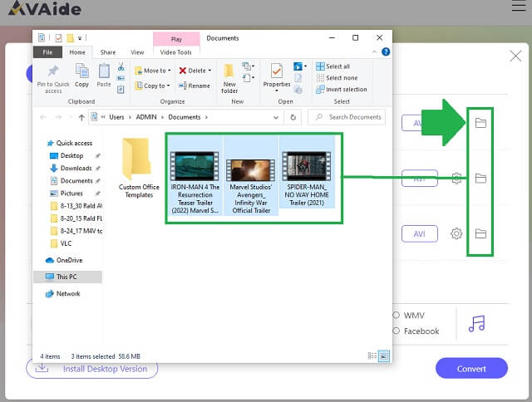532x402 pixels.
Task: Select IRON-MAN 4 Teaser Trailer video
Action: pos(195,175)
